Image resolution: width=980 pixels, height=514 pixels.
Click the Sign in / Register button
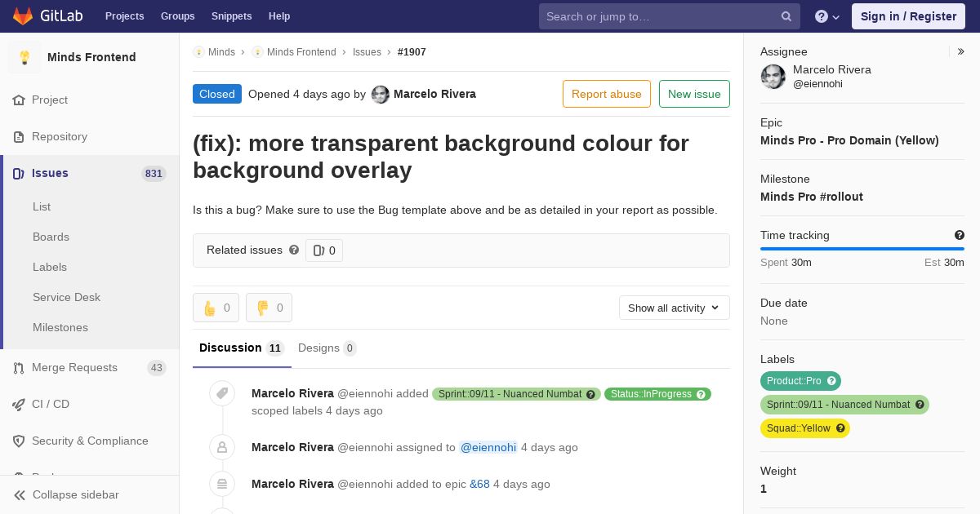(908, 16)
